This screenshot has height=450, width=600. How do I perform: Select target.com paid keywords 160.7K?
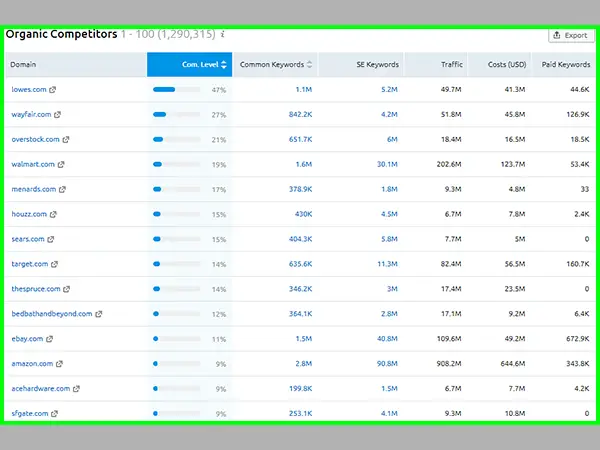(x=578, y=264)
